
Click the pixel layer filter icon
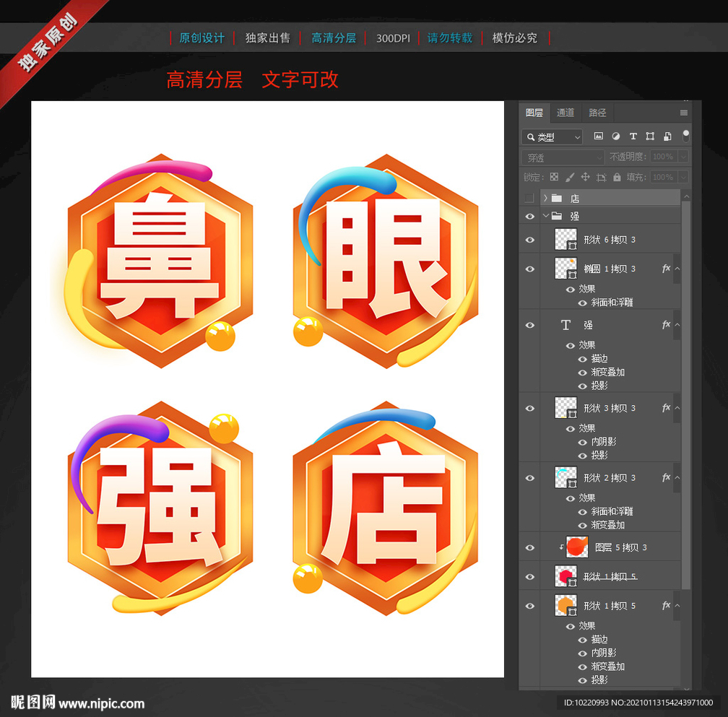(598, 136)
